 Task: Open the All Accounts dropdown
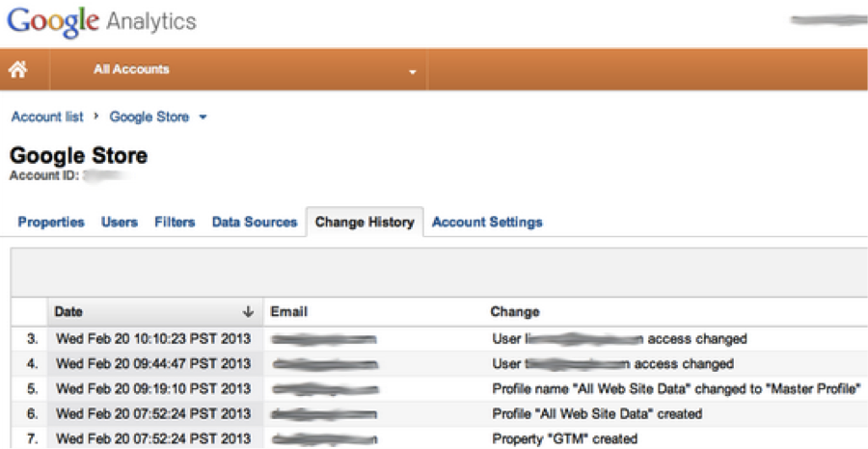coord(255,69)
